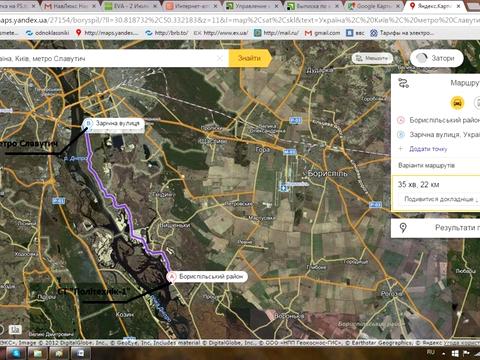Select the 35 хв, 22 км route variant
Screen dimensions: 480x360
(436, 193)
